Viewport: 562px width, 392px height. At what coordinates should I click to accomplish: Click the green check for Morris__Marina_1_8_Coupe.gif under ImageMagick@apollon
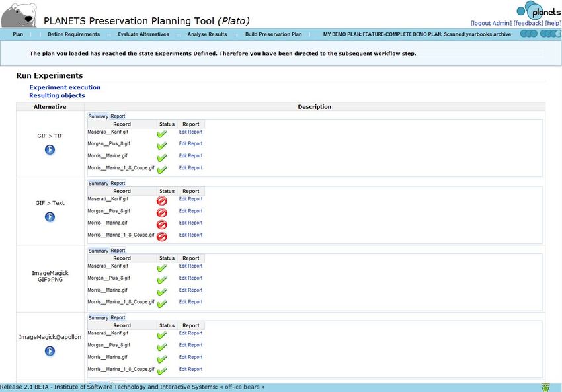click(161, 371)
